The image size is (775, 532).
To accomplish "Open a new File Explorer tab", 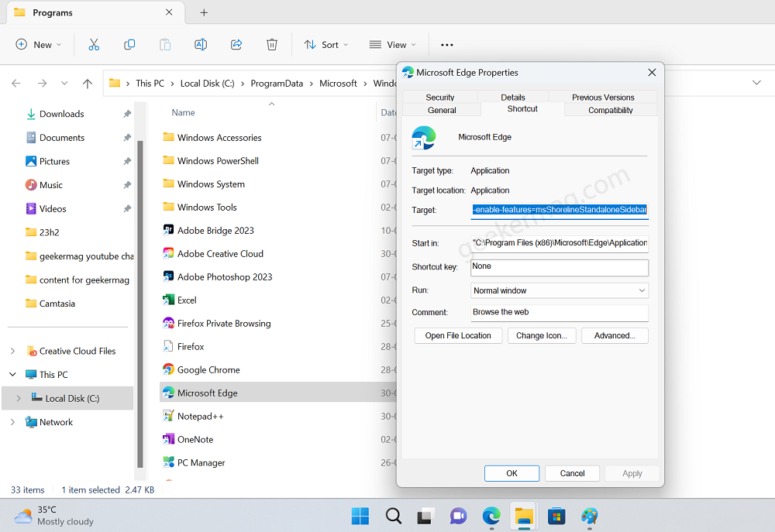I will pyautogui.click(x=204, y=13).
